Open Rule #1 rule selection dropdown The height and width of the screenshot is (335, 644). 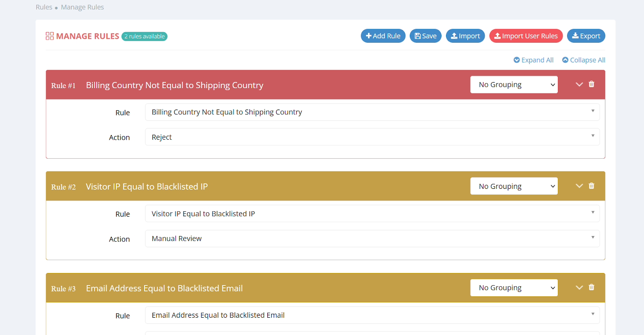click(x=372, y=112)
